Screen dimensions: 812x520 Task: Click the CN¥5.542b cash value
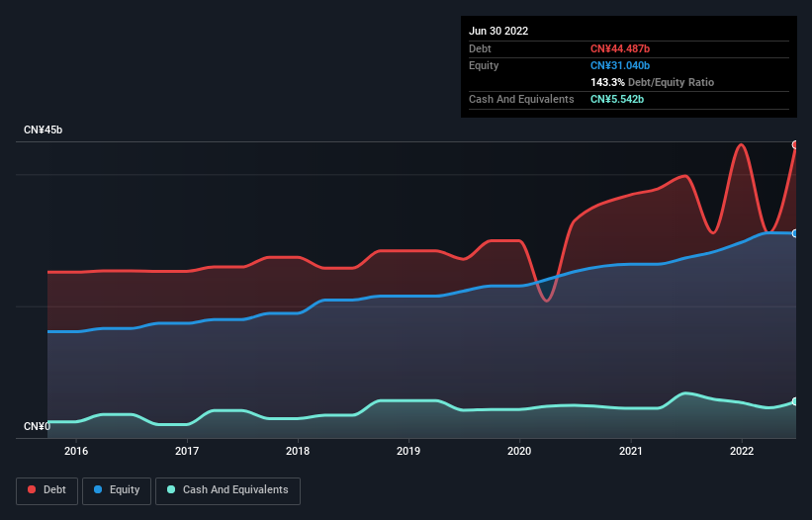pos(617,99)
